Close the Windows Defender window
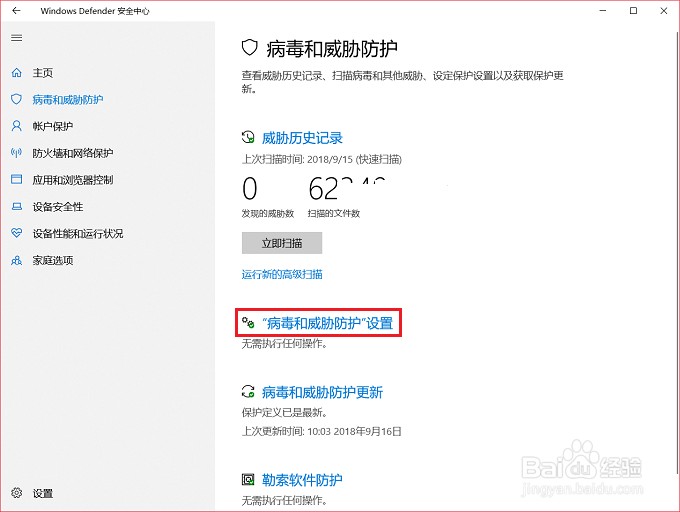This screenshot has width=680, height=512. [x=664, y=11]
